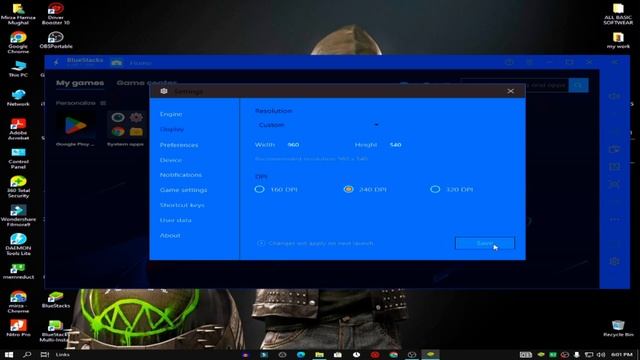Close the Settings dialog
Viewport: 640px width, 360px height.
(510, 91)
